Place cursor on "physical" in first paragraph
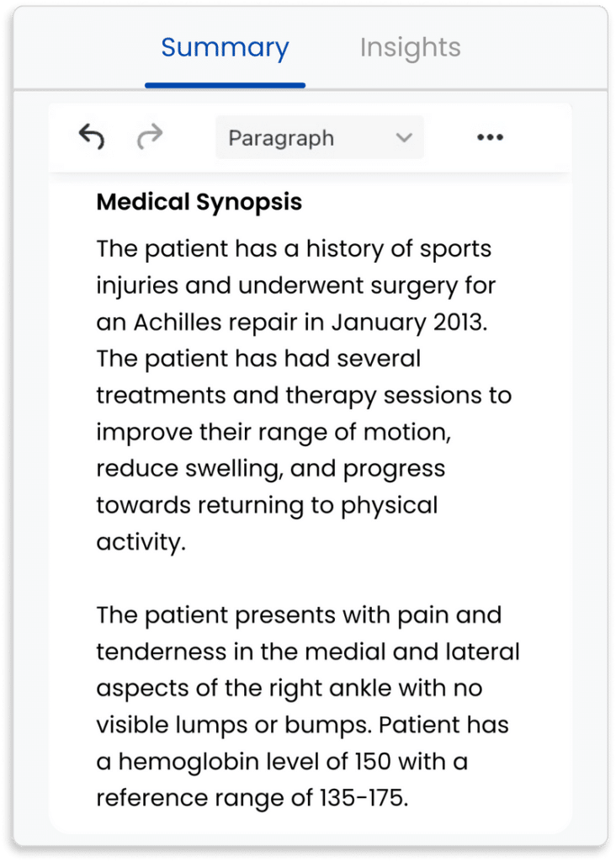Viewport: 616px width, 862px height. click(388, 506)
